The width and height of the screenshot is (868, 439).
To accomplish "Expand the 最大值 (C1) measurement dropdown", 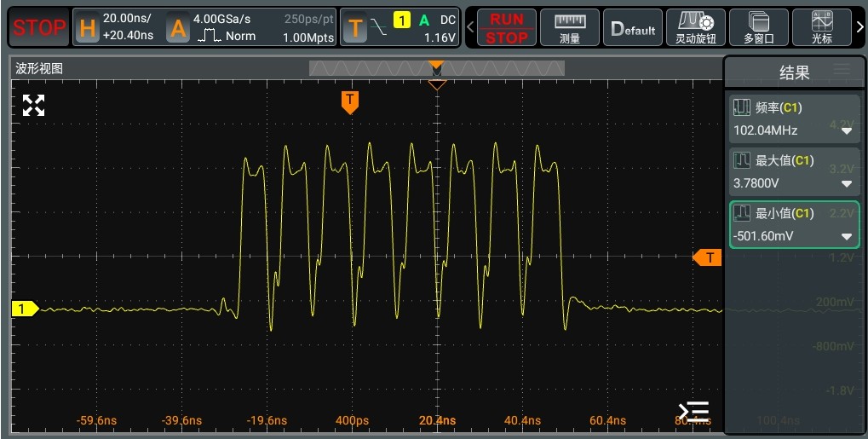I will (x=846, y=184).
